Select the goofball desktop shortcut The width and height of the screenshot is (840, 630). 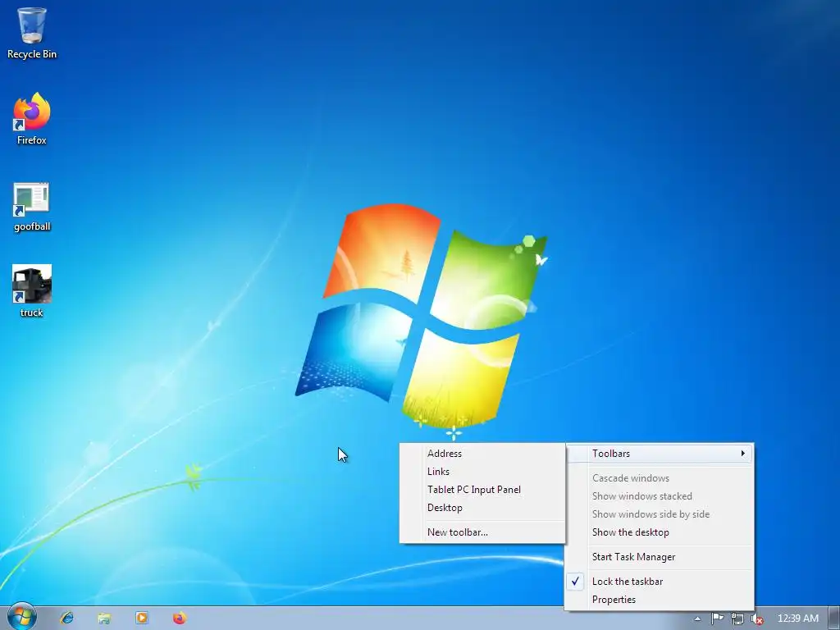(32, 207)
